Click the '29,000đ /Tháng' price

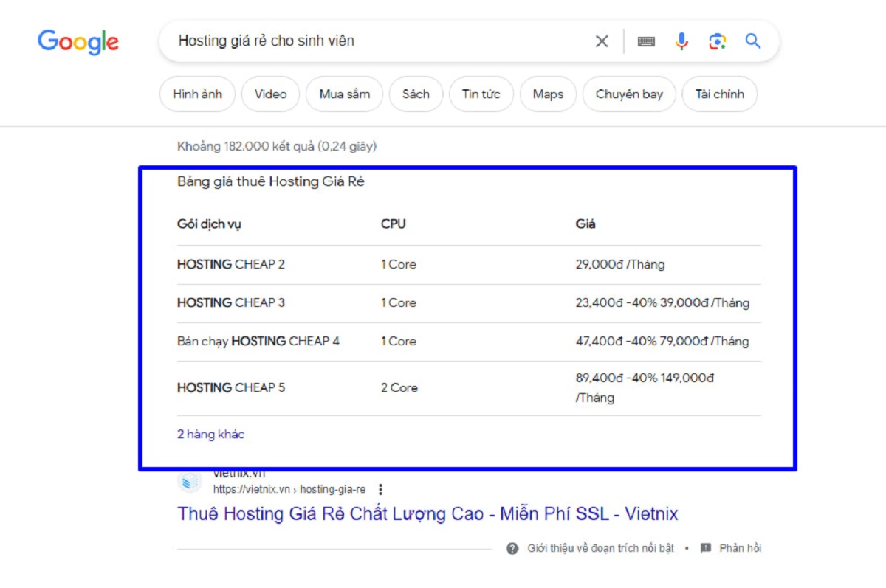[620, 264]
